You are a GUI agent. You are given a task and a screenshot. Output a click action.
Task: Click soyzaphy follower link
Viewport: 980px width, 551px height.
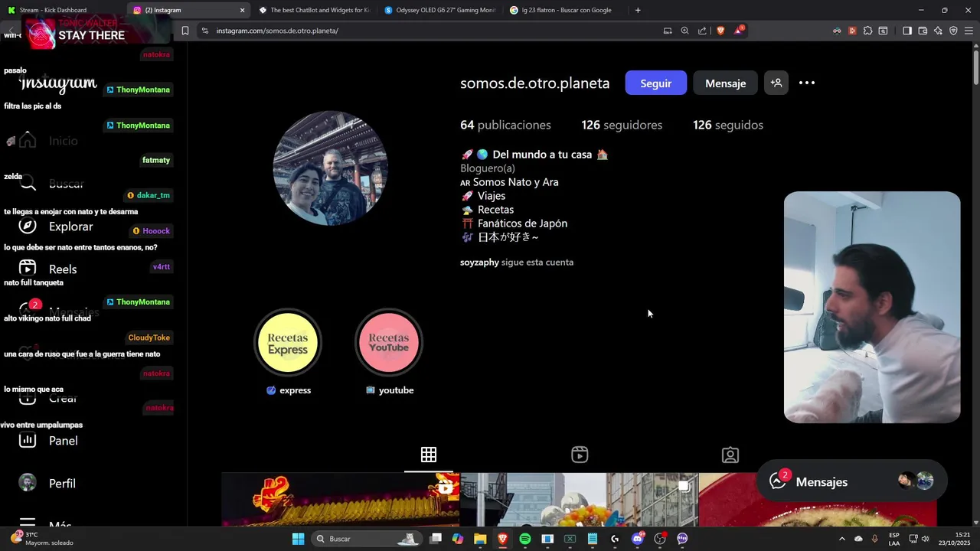(x=479, y=262)
